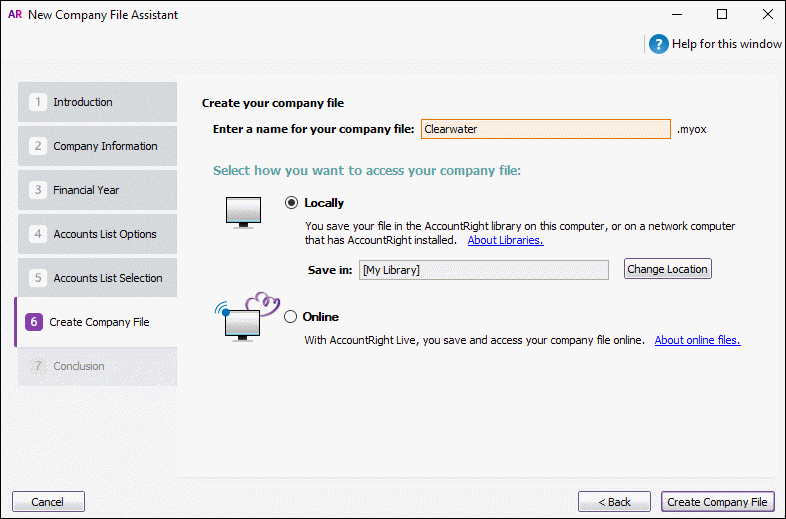Click the blue help question mark icon
Viewport: 786px width, 519px height.
tap(658, 44)
